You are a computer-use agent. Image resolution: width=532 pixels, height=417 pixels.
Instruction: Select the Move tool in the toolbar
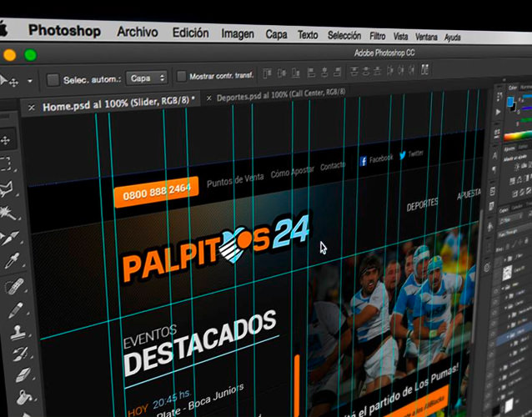6,140
